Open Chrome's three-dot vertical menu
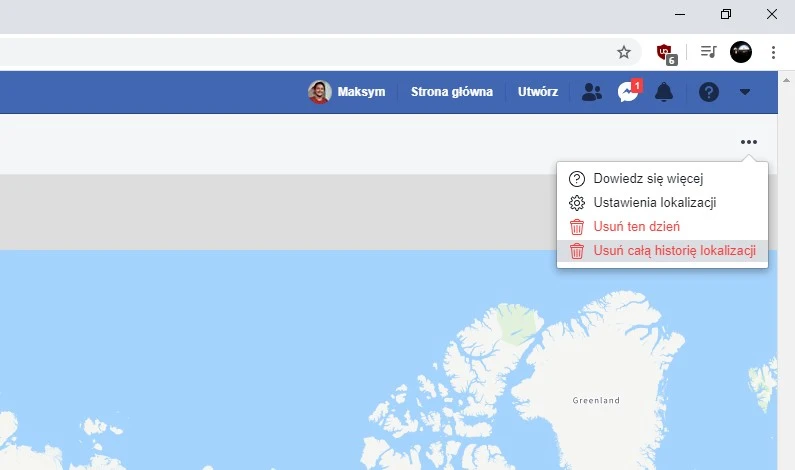This screenshot has height=470, width=795. click(774, 52)
